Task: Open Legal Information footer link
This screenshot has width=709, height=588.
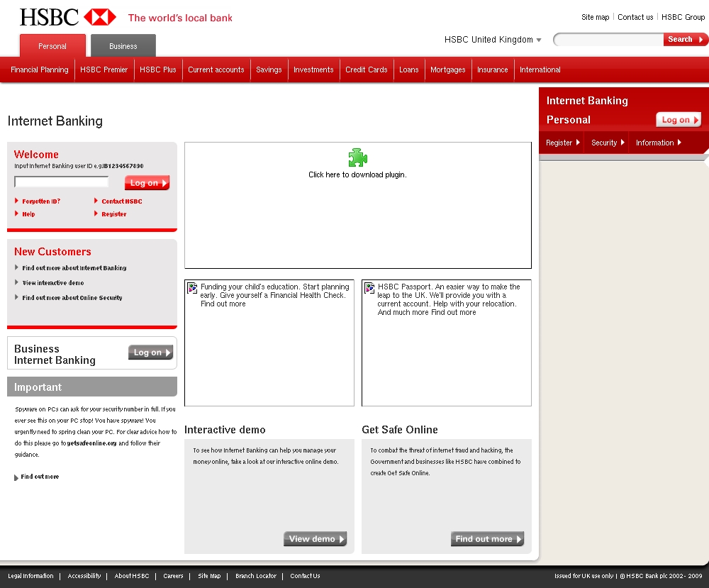Action: pos(30,576)
